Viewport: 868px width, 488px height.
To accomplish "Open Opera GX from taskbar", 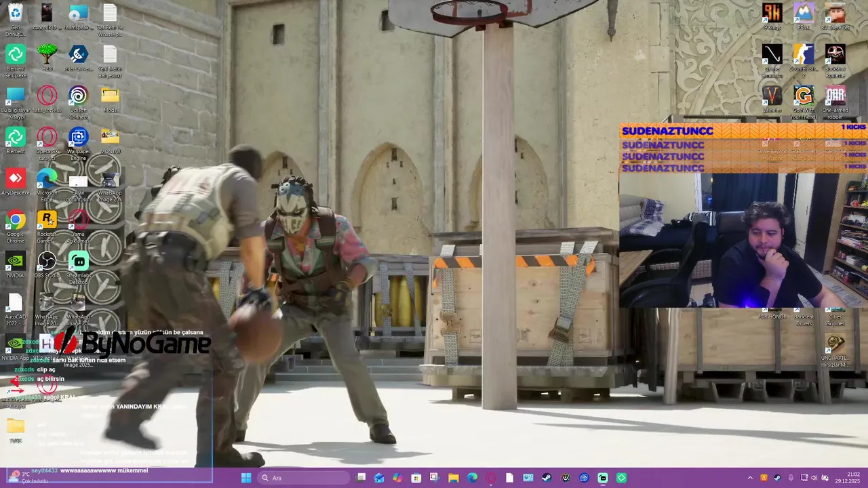I will click(x=491, y=478).
